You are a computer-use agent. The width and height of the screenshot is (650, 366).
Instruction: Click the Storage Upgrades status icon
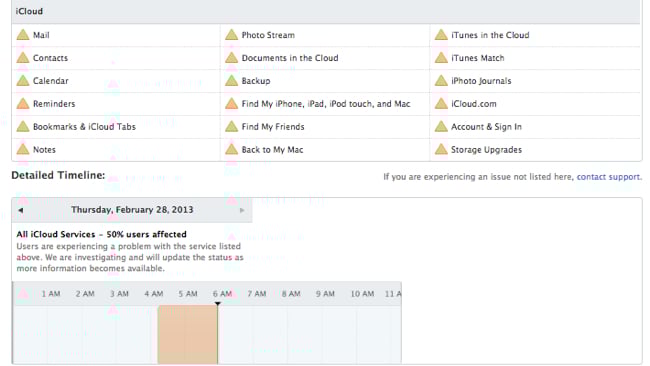click(x=441, y=149)
